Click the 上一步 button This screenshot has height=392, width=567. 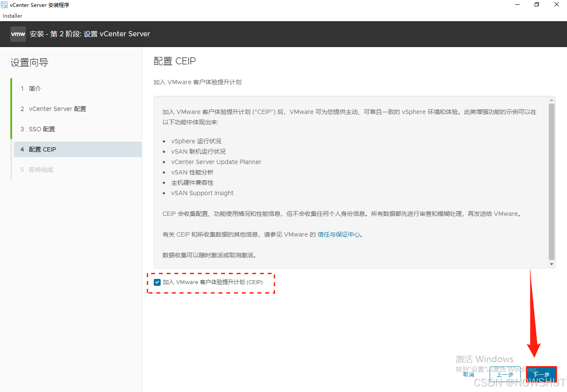click(505, 375)
